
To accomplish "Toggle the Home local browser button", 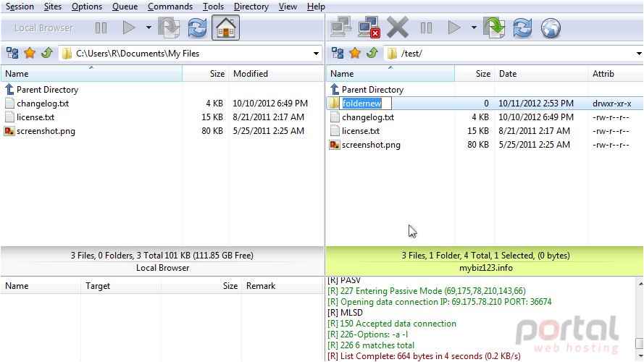I will pyautogui.click(x=225, y=28).
